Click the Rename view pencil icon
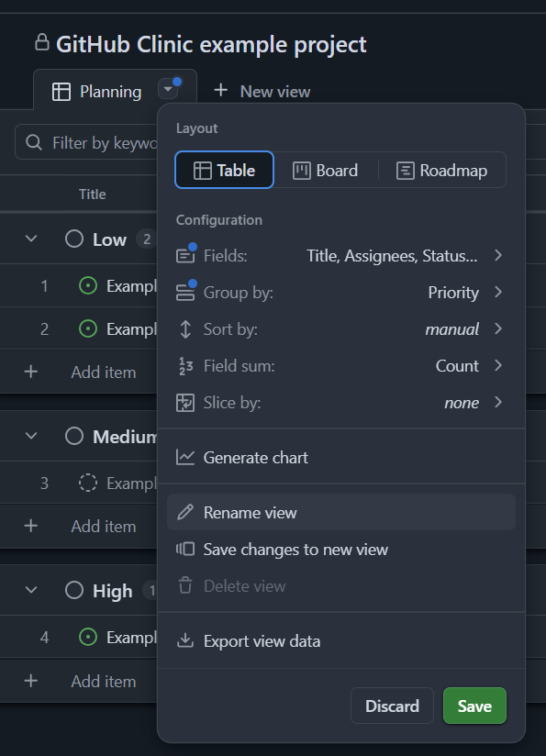The height and width of the screenshot is (756, 546). pos(185,512)
